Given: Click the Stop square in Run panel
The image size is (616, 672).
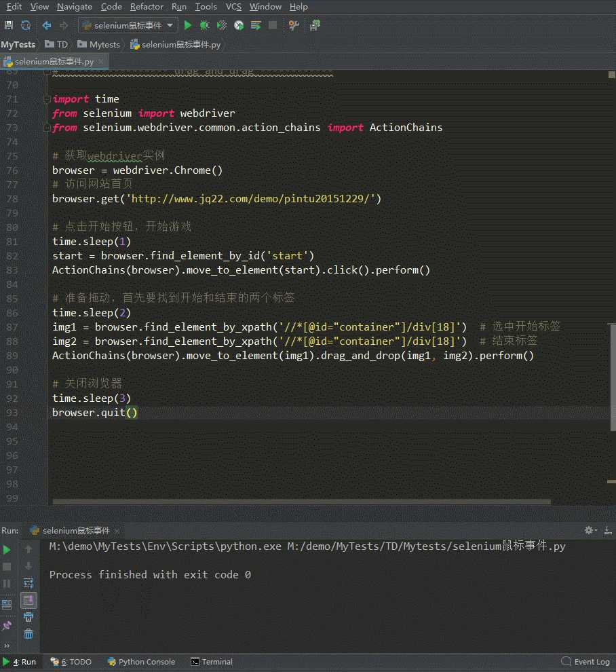Looking at the screenshot, I should click(x=7, y=567).
